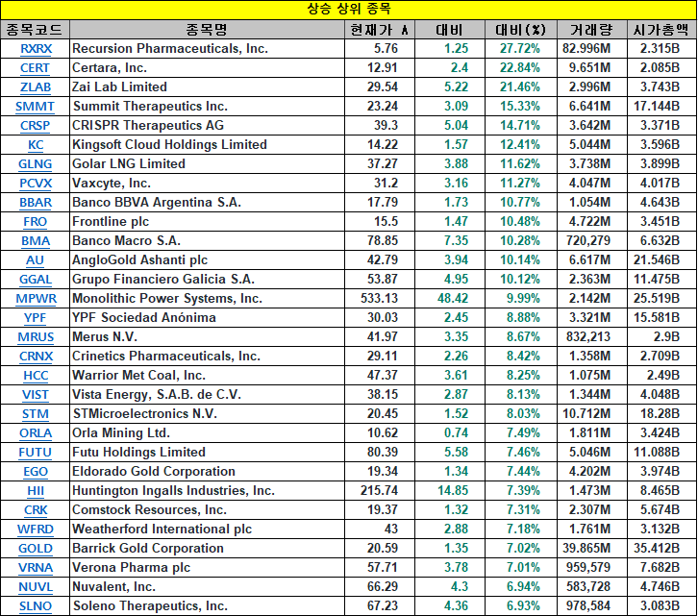Follow the NUVL ticker link
Image resolution: width=698 pixels, height=616 pixels.
36,586
